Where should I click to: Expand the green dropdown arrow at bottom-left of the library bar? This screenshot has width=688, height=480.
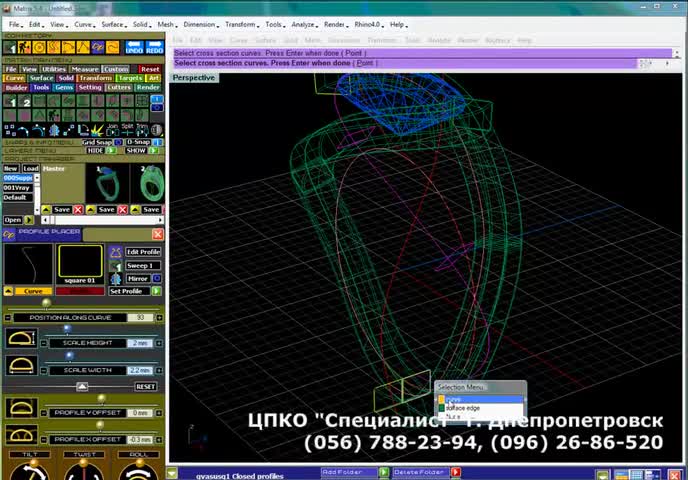click(x=172, y=473)
